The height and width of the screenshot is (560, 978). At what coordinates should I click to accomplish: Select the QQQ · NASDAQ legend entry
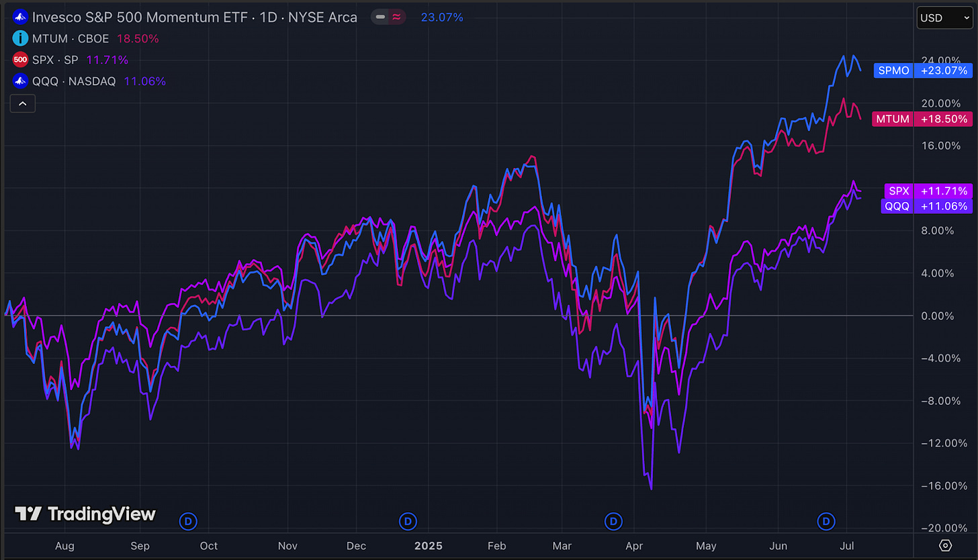[x=74, y=82]
